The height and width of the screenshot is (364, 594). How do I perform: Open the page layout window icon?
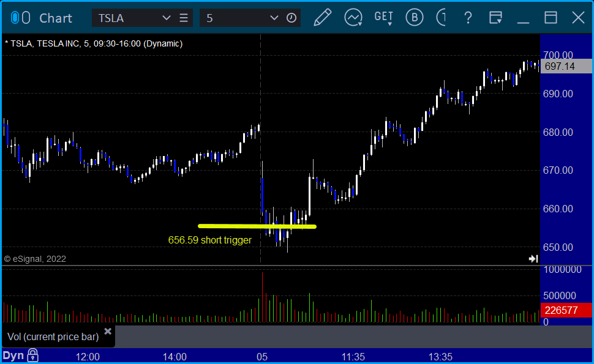(495, 17)
